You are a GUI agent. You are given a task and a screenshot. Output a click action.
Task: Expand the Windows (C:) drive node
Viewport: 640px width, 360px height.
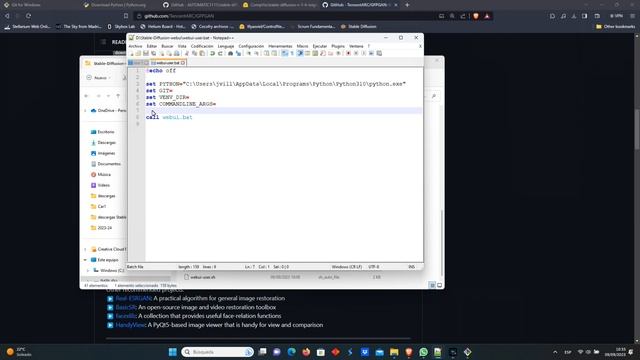pos(88,270)
